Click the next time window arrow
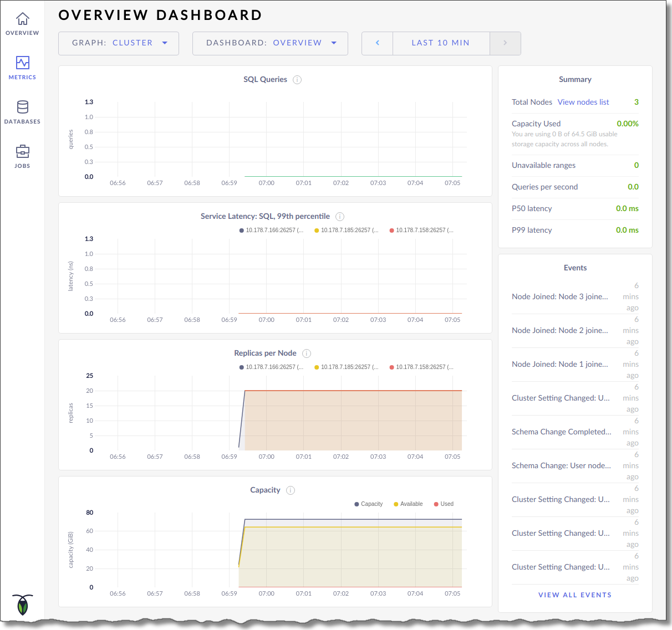Image resolution: width=672 pixels, height=630 pixels. [505, 43]
